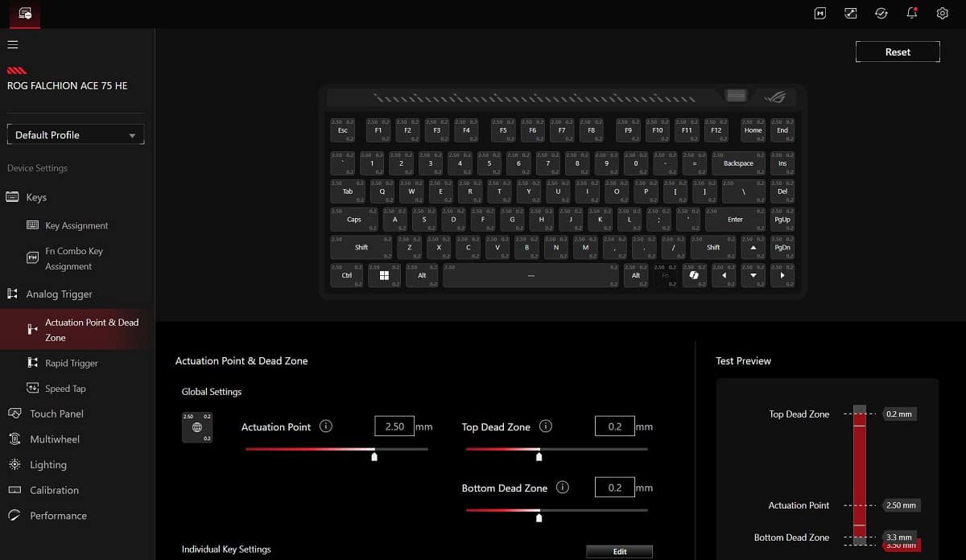Image resolution: width=966 pixels, height=560 pixels.
Task: Click the Actuation Point slider handle
Action: (374, 456)
